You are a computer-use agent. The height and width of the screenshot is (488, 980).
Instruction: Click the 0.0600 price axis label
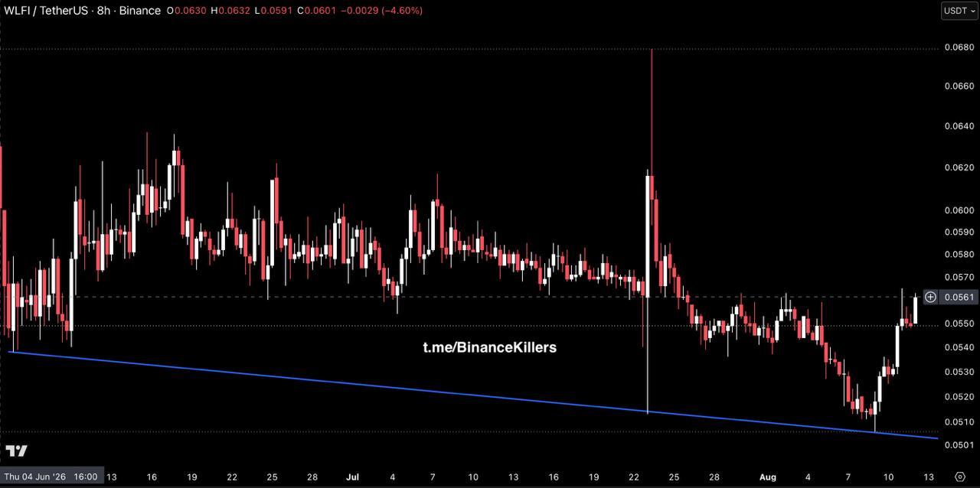pos(959,210)
